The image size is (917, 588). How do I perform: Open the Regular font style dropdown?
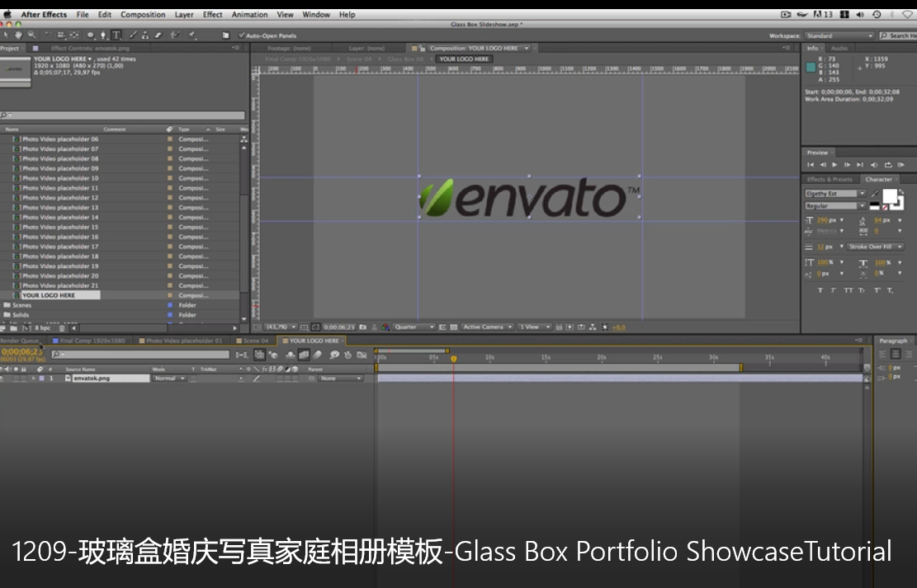tap(835, 205)
